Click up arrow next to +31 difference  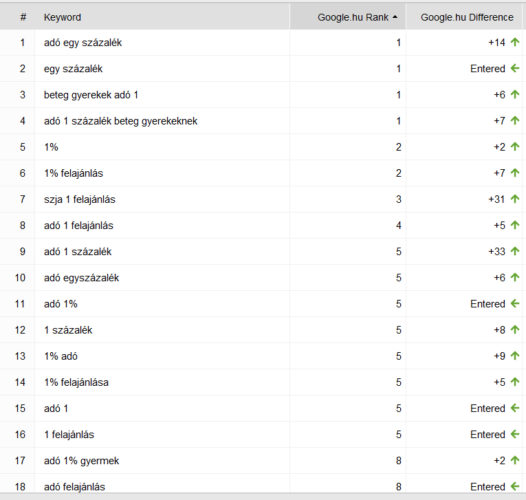pyautogui.click(x=515, y=199)
